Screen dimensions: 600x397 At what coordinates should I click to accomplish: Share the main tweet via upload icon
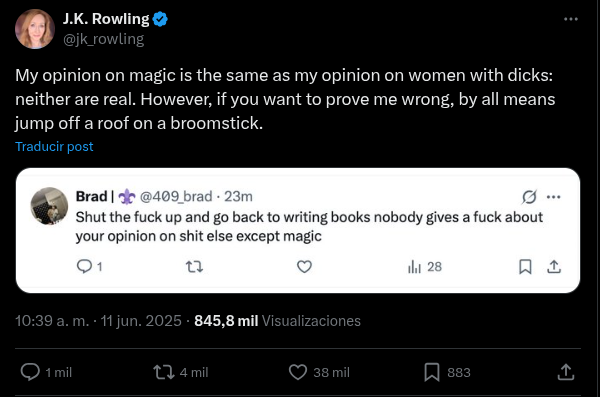pyautogui.click(x=566, y=372)
